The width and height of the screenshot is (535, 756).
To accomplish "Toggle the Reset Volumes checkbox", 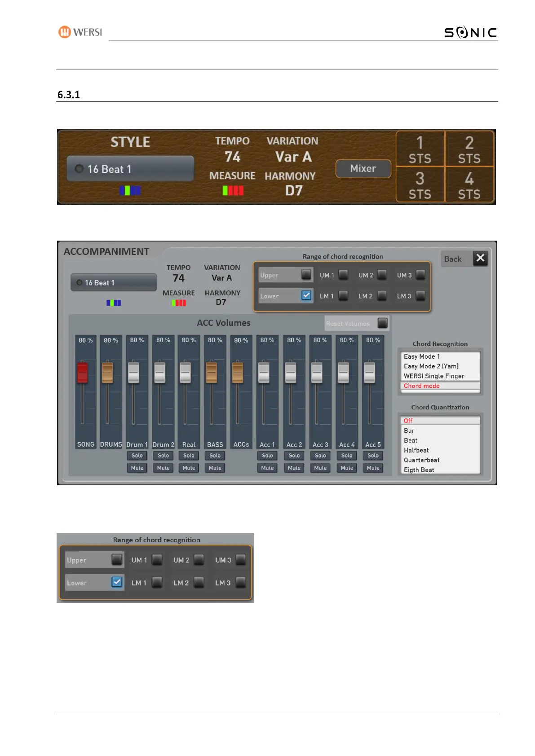I will pyautogui.click(x=382, y=323).
